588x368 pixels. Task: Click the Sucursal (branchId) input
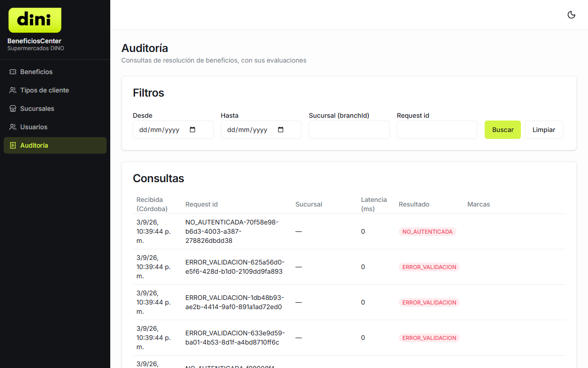tap(349, 130)
